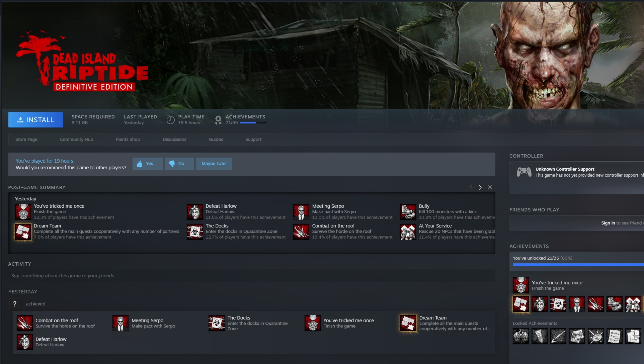Click Meeting Serpo icon in sidebar unlocked row
This screenshot has height=364, width=644.
coord(577,304)
